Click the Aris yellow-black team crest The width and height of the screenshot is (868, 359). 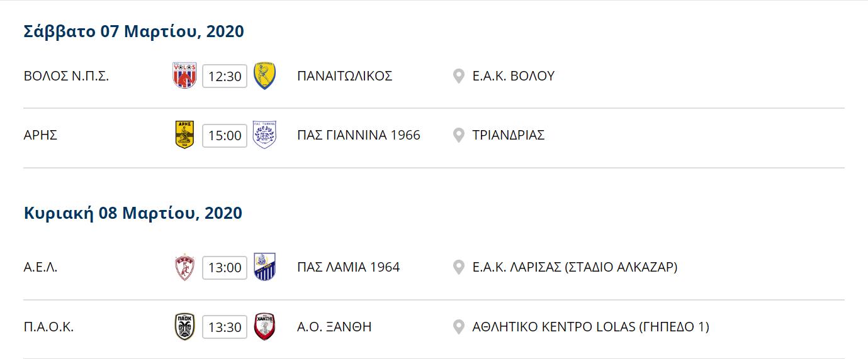(184, 135)
